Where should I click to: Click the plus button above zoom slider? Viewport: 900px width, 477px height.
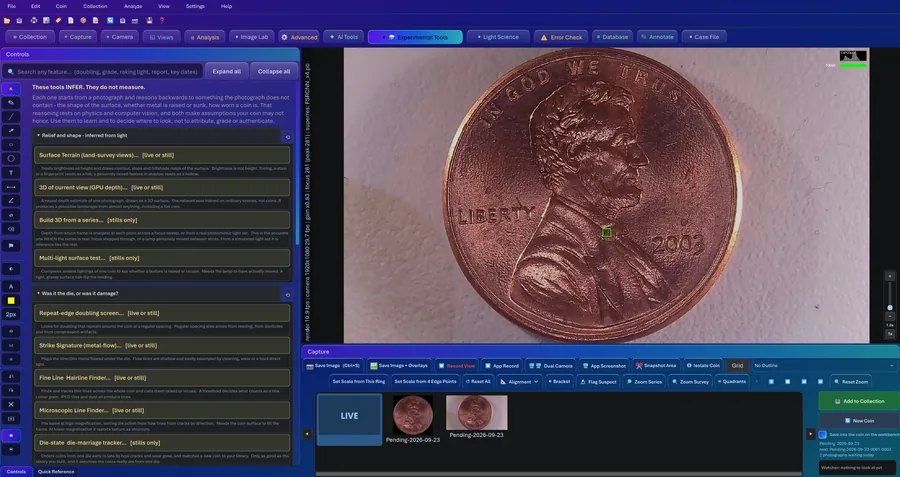pyautogui.click(x=890, y=276)
